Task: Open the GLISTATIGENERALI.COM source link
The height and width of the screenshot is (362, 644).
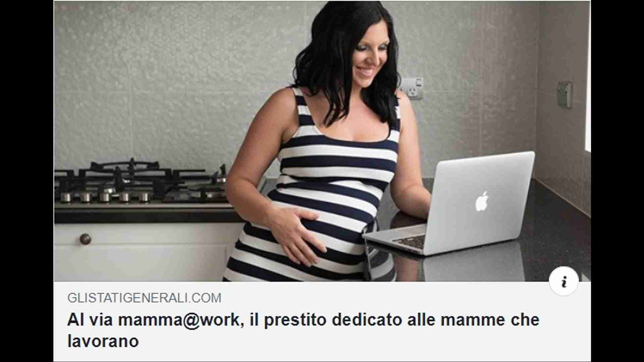Action: [x=144, y=298]
